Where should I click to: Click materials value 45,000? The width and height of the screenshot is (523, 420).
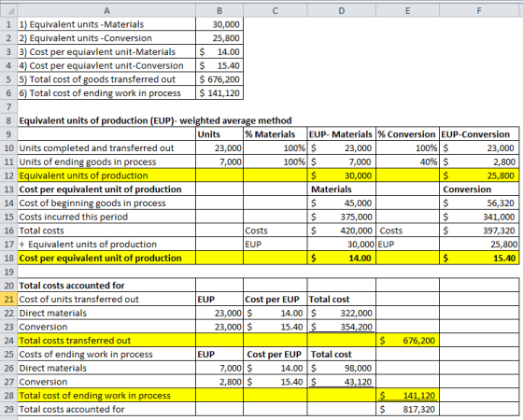[x=341, y=203]
